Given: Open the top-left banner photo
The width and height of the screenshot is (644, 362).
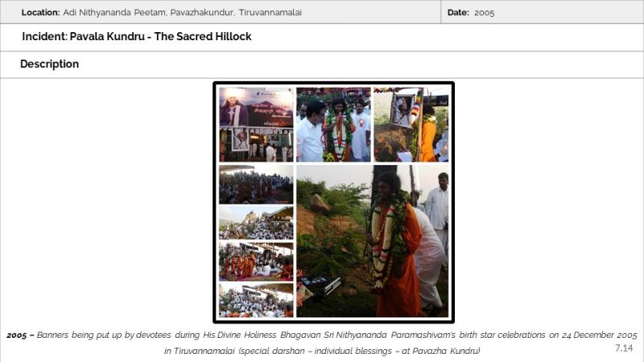Looking at the screenshot, I should click(x=256, y=125).
